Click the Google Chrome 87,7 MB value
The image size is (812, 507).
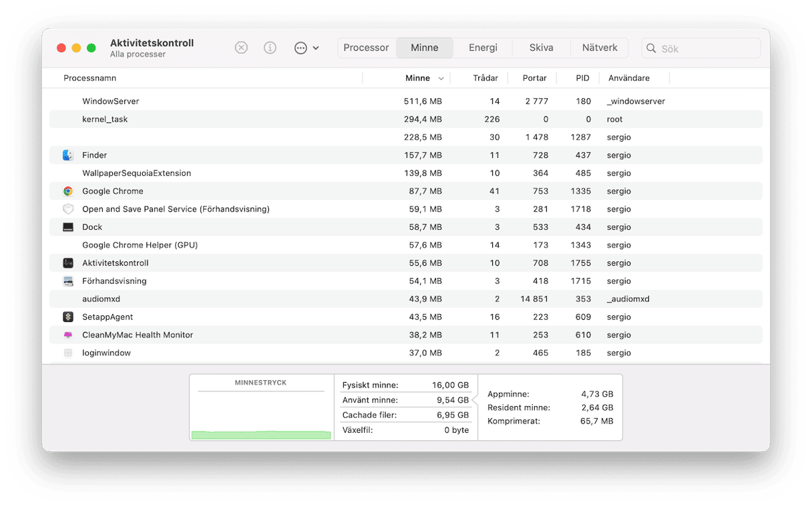click(425, 191)
